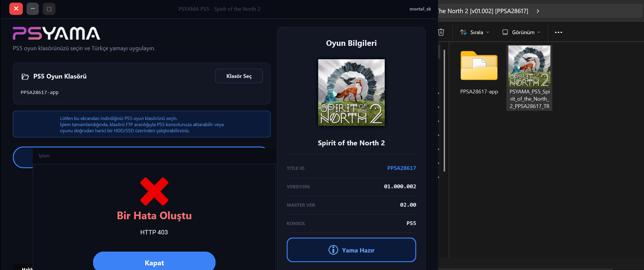This screenshot has height=270, width=644.
Task: Click the Klasör Seç button
Action: coord(239,76)
